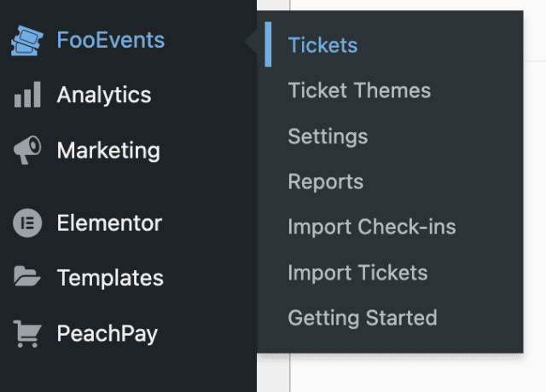Click the Marketing megaphone icon

pyautogui.click(x=27, y=151)
